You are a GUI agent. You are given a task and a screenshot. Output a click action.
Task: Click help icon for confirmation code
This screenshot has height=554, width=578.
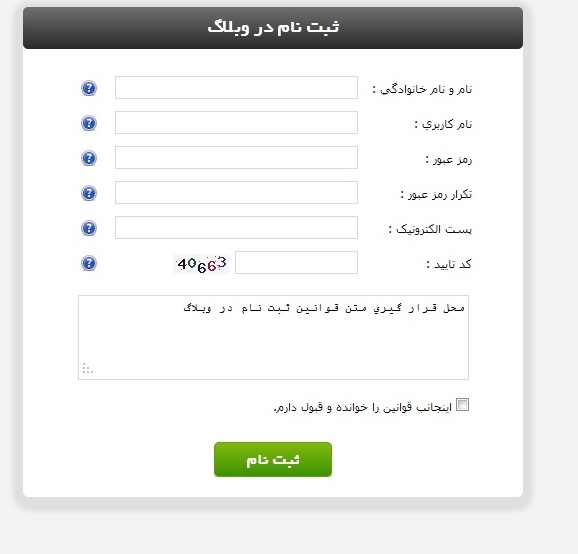click(89, 263)
